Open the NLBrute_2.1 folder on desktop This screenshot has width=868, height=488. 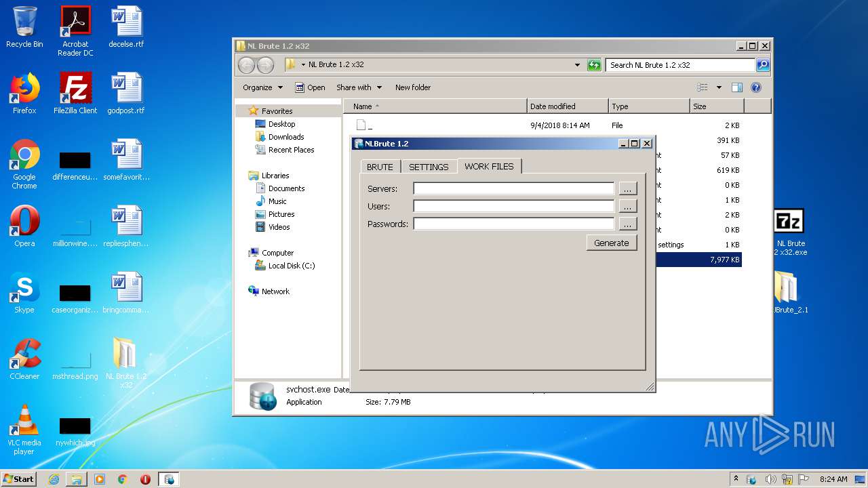pos(790,293)
